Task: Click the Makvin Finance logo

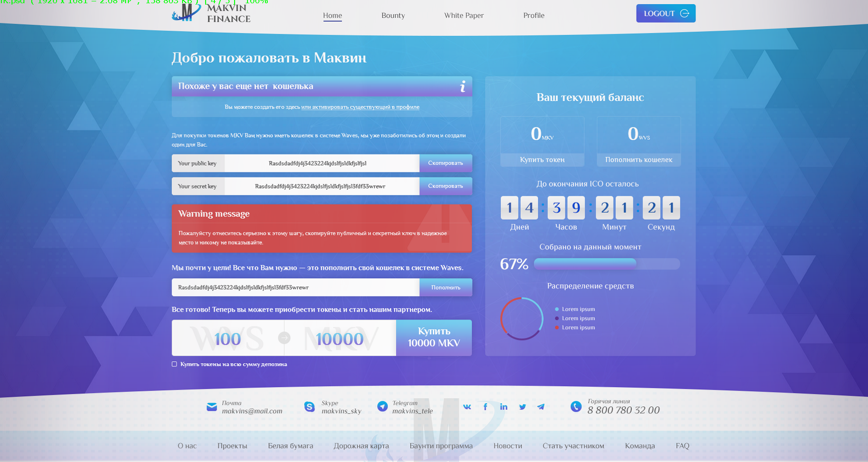Action: coord(211,13)
